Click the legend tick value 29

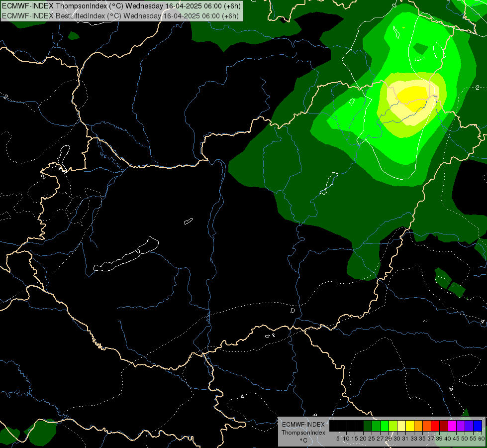pyautogui.click(x=389, y=439)
